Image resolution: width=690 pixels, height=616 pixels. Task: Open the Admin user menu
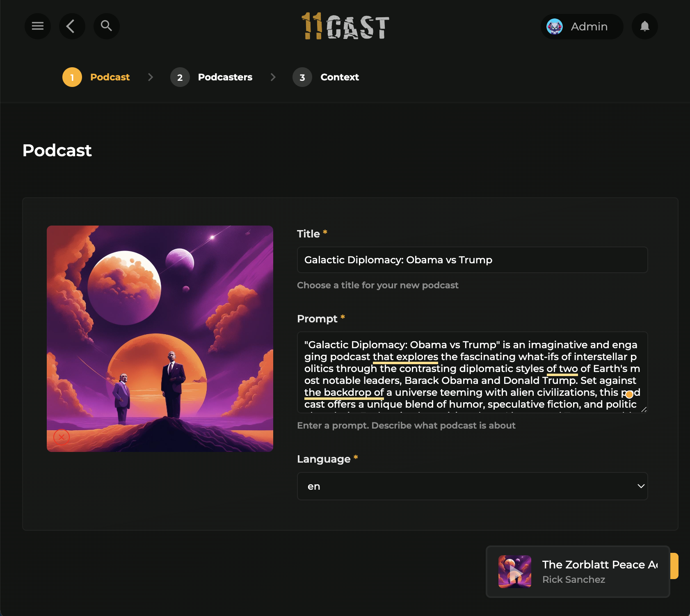pyautogui.click(x=582, y=27)
